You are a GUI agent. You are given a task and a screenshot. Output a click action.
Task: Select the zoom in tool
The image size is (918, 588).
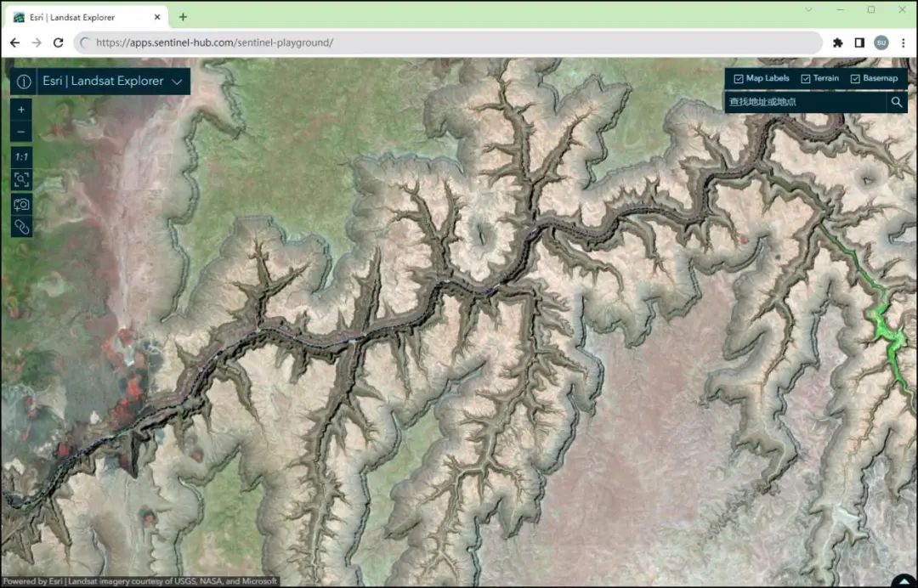pos(20,109)
